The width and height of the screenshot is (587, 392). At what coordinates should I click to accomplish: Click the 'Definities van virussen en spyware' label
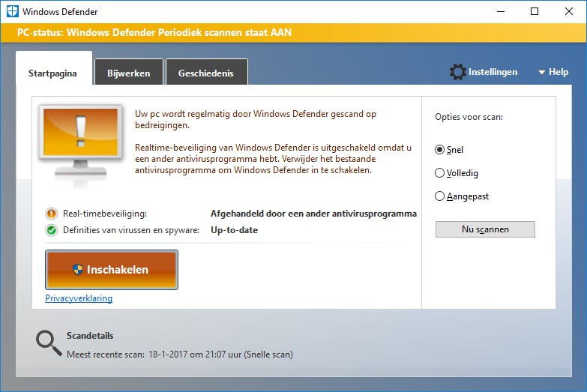tap(131, 230)
